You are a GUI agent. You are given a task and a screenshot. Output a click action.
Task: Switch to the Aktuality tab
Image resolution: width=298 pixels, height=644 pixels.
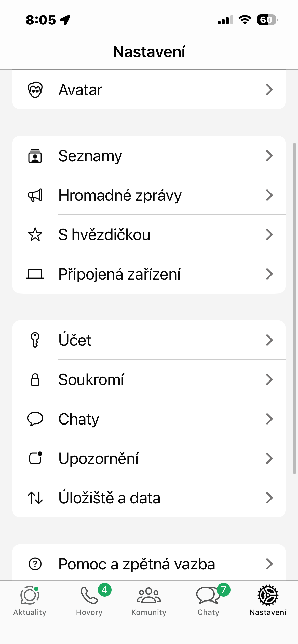coord(30,601)
